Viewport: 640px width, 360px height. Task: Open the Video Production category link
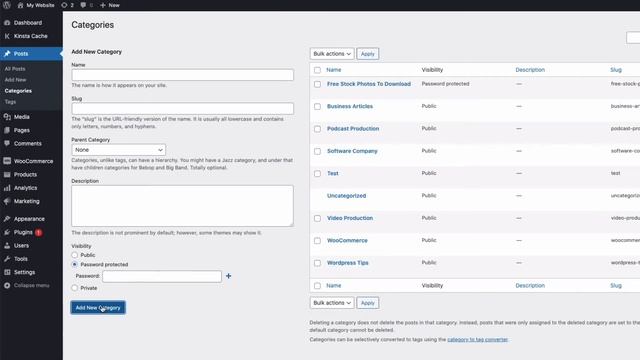[x=350, y=218]
